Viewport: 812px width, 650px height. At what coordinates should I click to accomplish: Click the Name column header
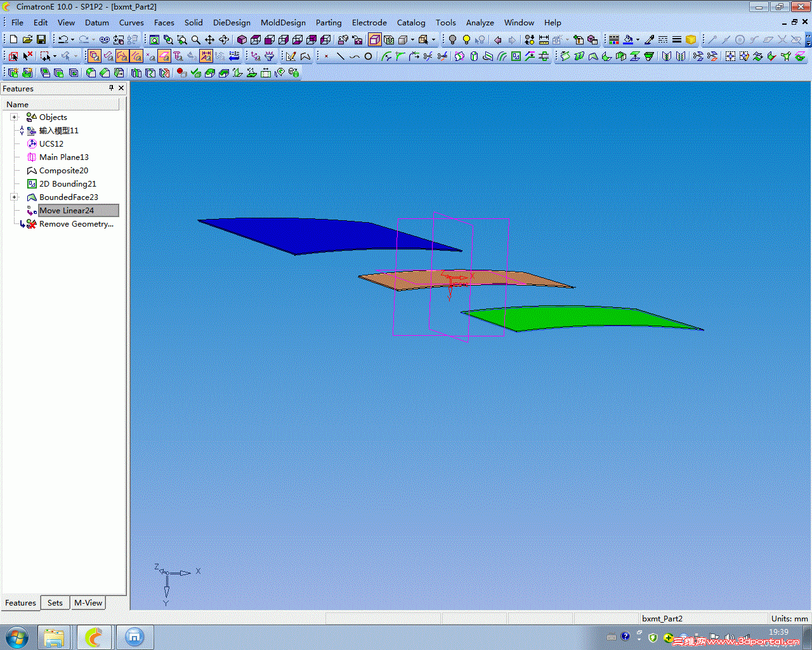[60, 104]
